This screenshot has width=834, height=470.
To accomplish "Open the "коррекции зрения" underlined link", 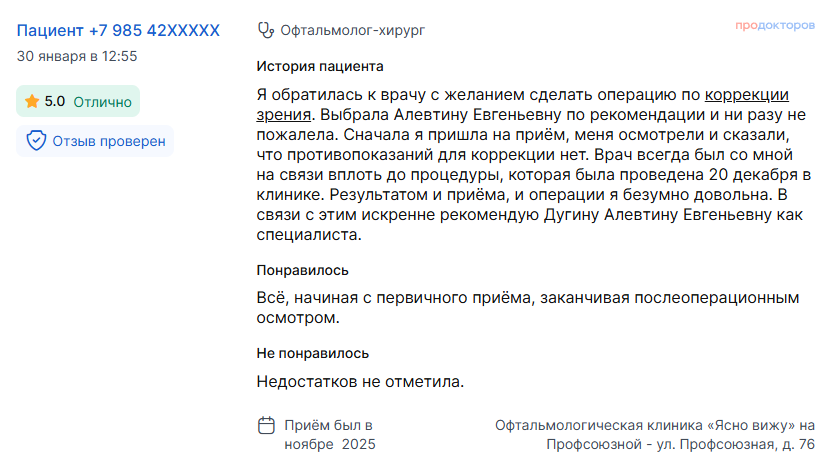I will click(747, 96).
